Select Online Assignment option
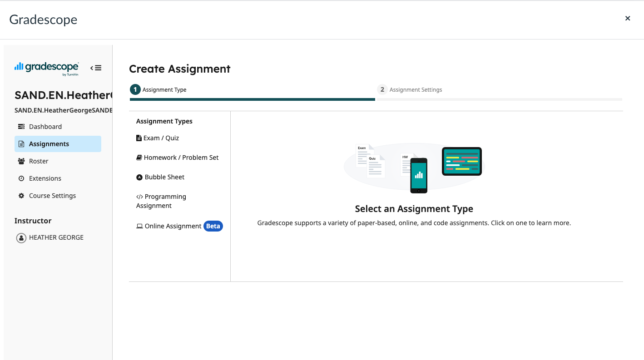 [169, 226]
